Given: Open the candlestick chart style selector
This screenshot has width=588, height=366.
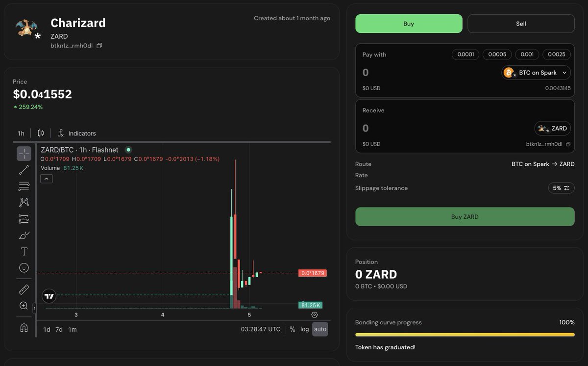Looking at the screenshot, I should (41, 133).
